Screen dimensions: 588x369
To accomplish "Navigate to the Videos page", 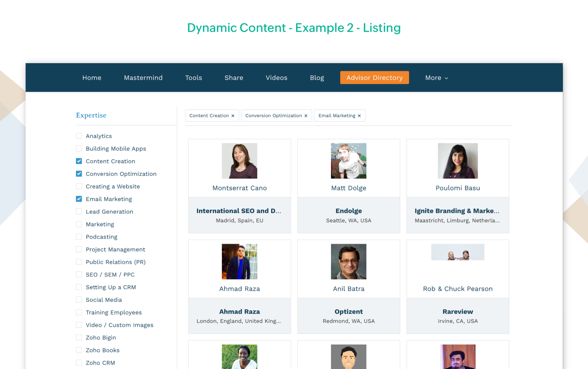I will pyautogui.click(x=276, y=78).
